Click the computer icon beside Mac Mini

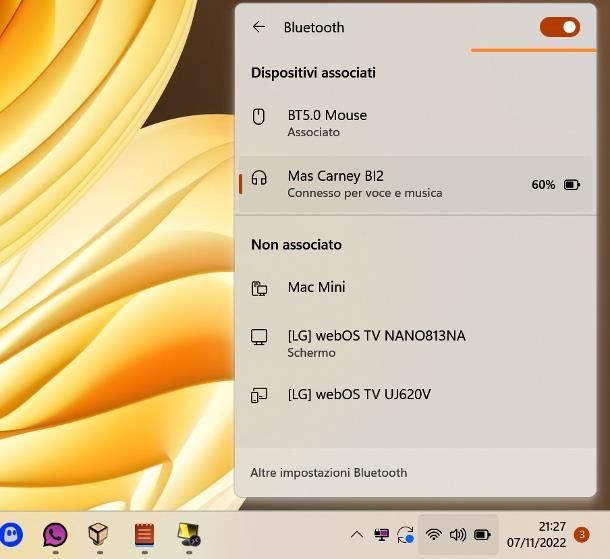259,288
